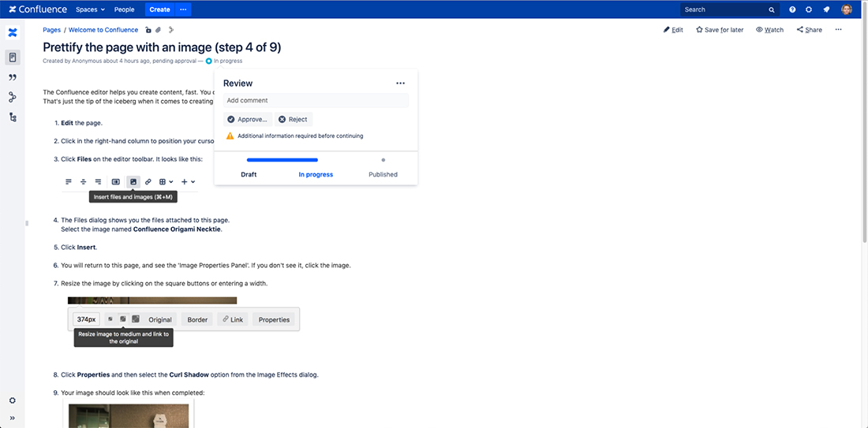Image resolution: width=868 pixels, height=428 pixels.
Task: Open the People menu
Action: tap(125, 9)
